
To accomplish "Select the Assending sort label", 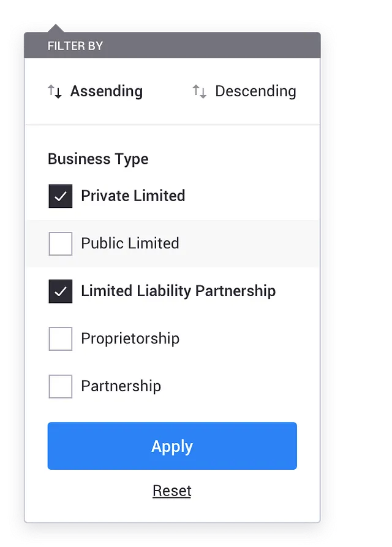I will click(106, 91).
